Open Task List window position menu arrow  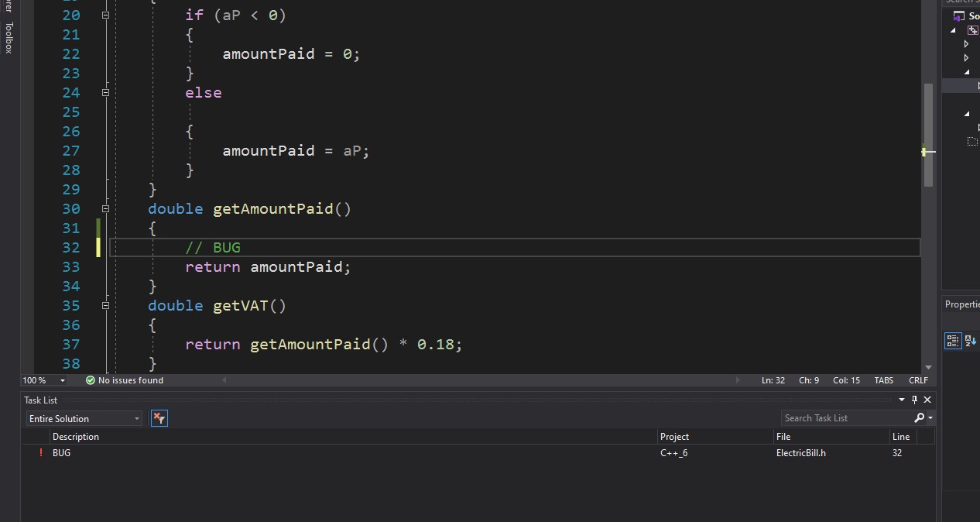[x=902, y=400]
